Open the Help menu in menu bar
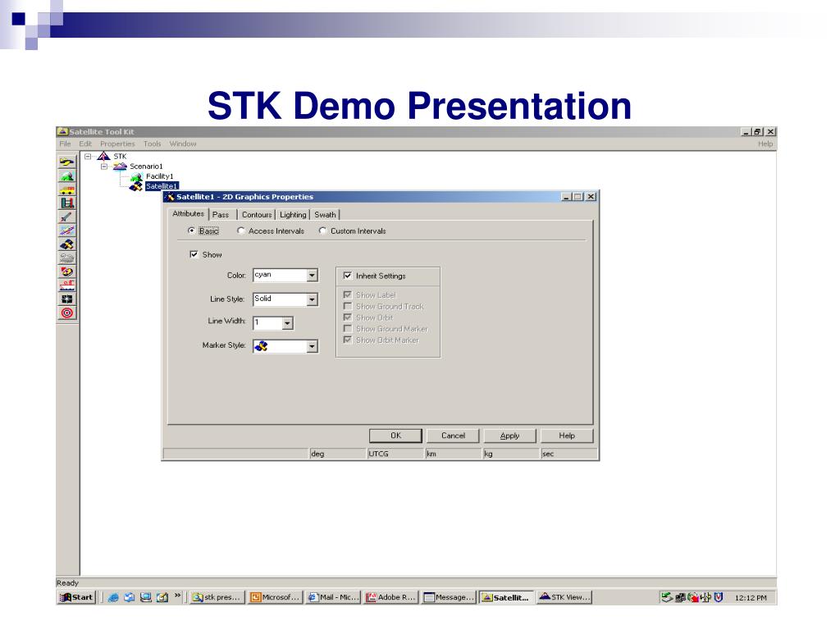 [x=765, y=144]
